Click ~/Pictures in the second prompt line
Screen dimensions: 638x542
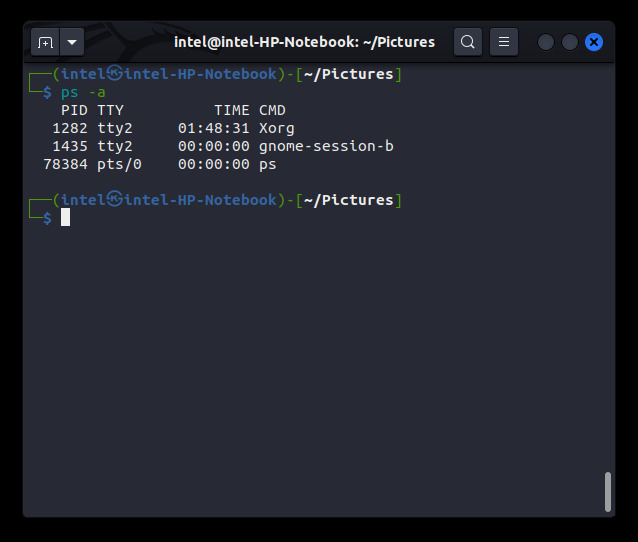coord(349,200)
